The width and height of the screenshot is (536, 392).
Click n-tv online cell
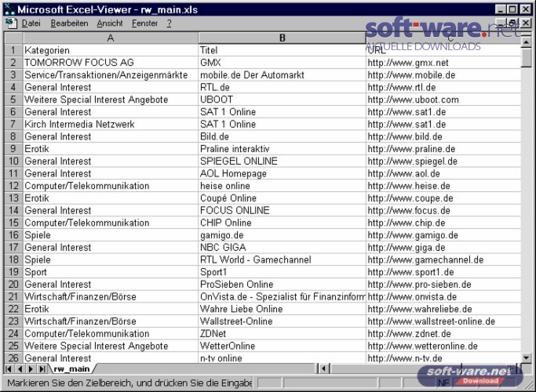pyautogui.click(x=282, y=358)
